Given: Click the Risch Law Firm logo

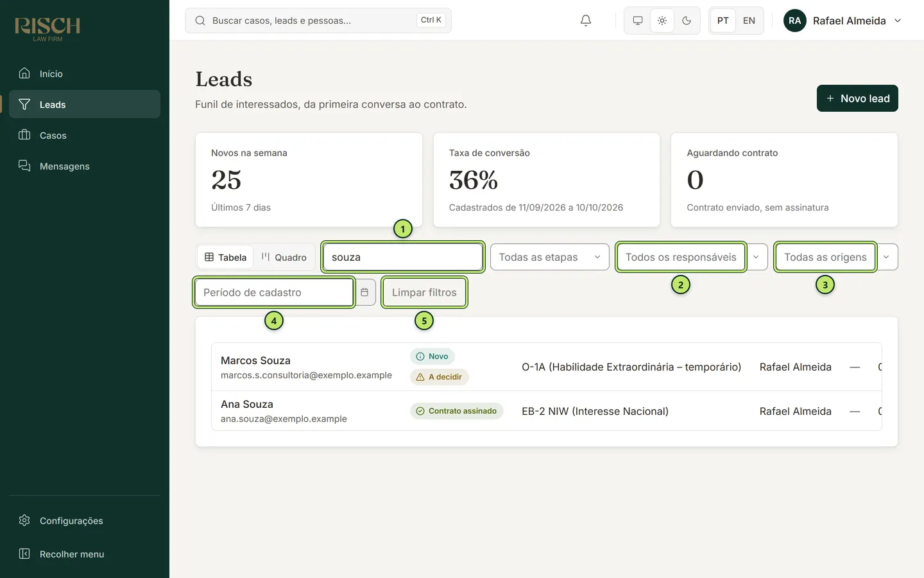Looking at the screenshot, I should [47, 29].
